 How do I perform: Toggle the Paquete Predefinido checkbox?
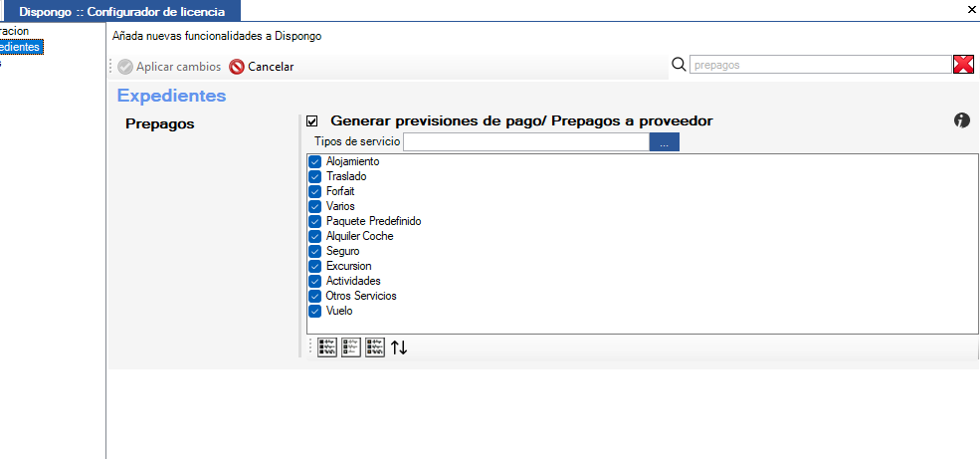click(x=315, y=221)
